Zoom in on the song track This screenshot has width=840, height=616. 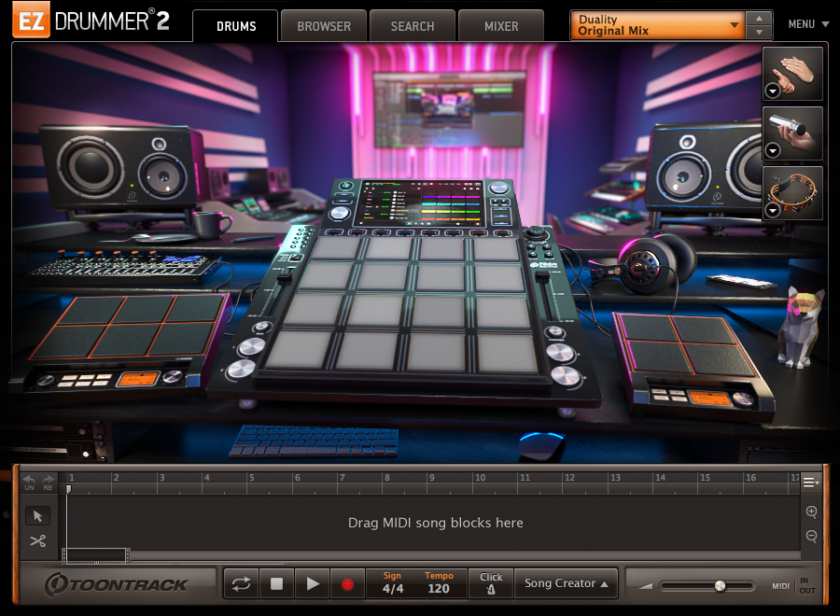tap(812, 512)
